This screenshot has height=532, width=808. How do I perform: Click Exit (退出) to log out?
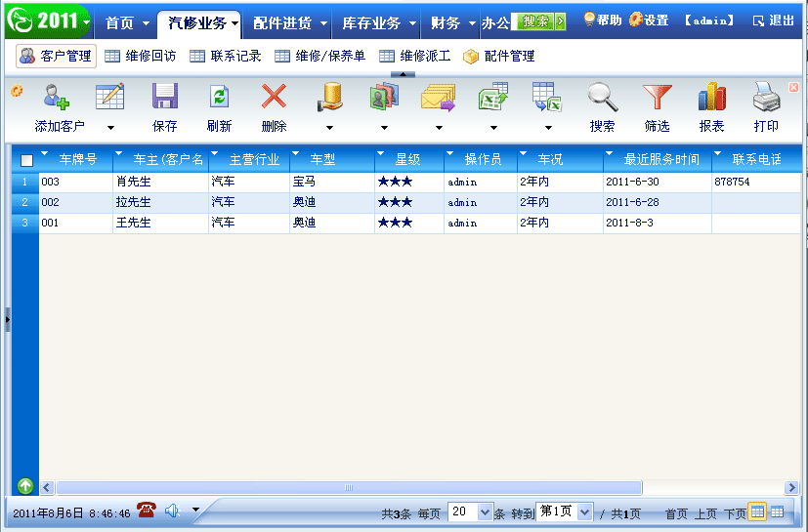point(773,20)
